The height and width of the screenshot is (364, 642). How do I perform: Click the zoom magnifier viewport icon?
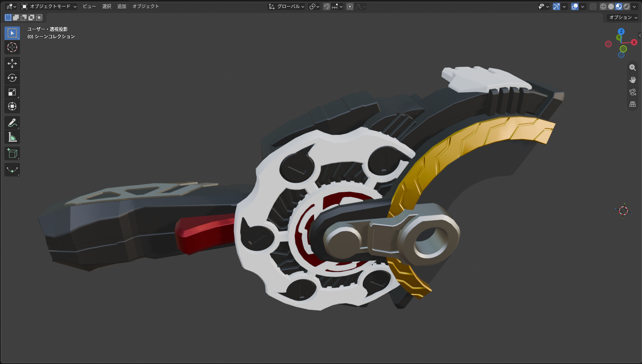coord(633,68)
